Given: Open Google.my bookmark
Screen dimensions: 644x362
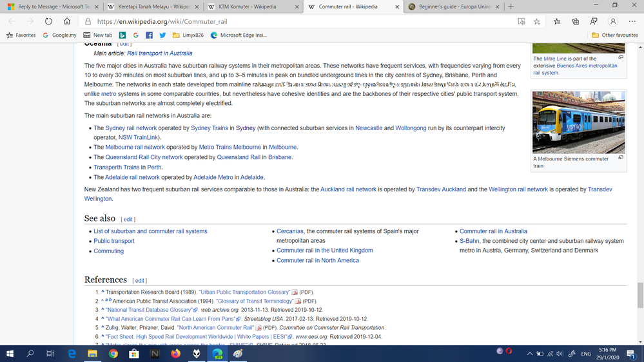Looking at the screenshot, I should tap(59, 35).
